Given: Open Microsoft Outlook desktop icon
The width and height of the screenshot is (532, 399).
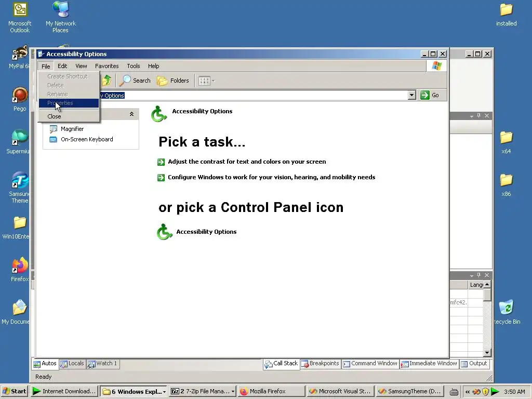Looking at the screenshot, I should click(20, 17).
